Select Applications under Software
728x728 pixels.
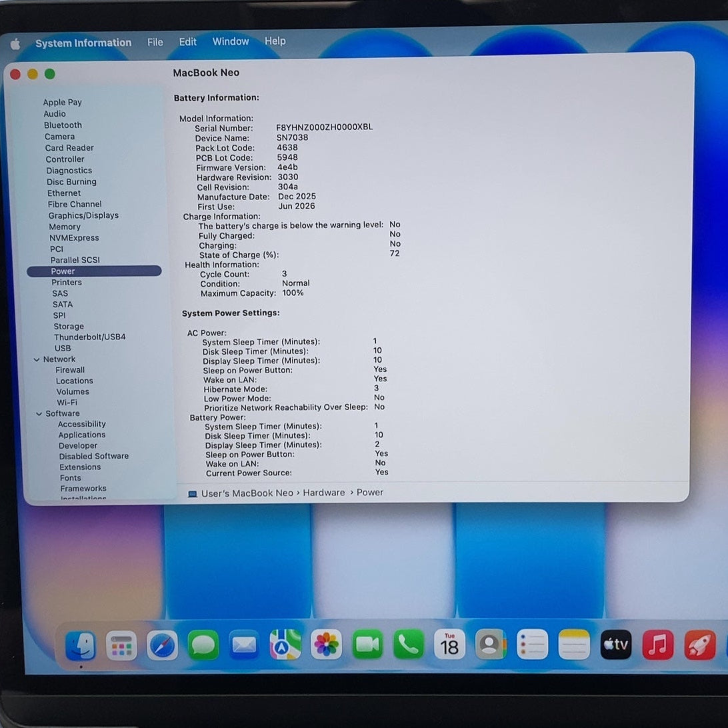point(82,435)
